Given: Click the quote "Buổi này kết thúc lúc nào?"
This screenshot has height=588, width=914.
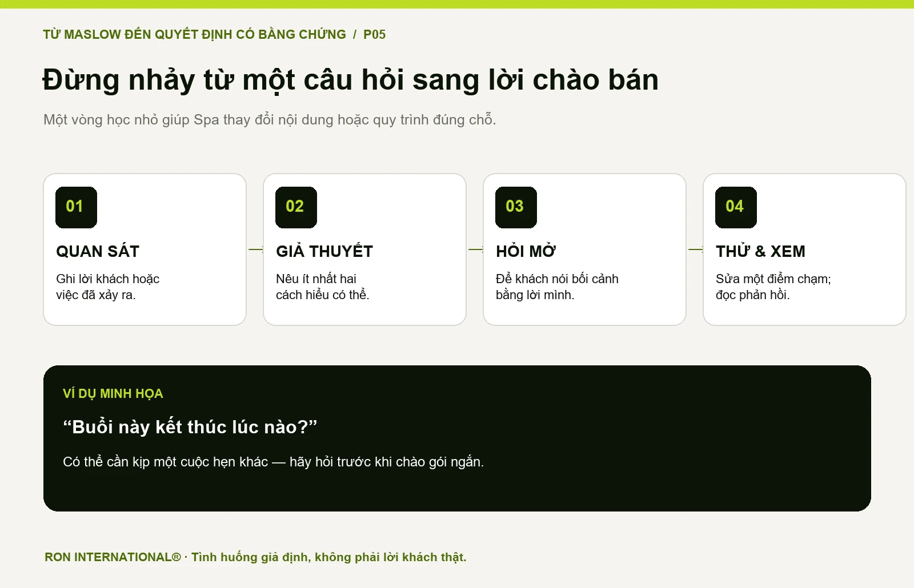Looking at the screenshot, I should pyautogui.click(x=190, y=427).
